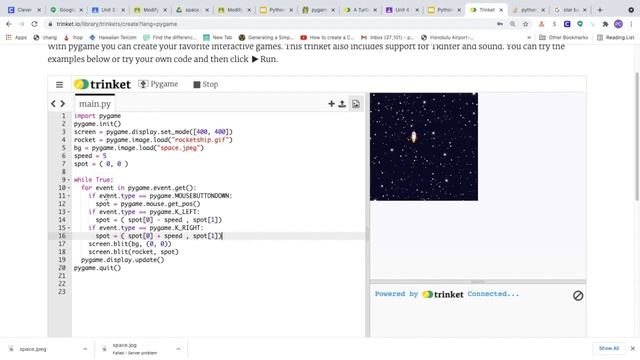Reload the page
Viewport: 640px width, 360px height.
[34, 24]
